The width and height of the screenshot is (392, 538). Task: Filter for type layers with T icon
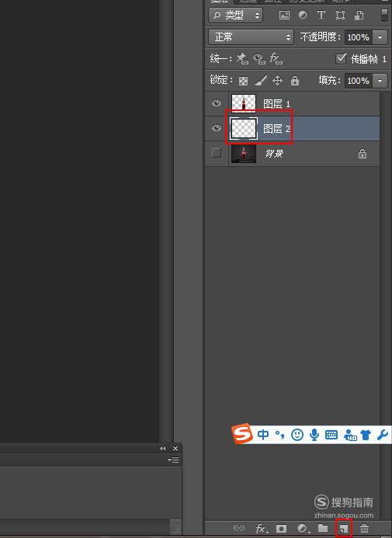[x=321, y=15]
